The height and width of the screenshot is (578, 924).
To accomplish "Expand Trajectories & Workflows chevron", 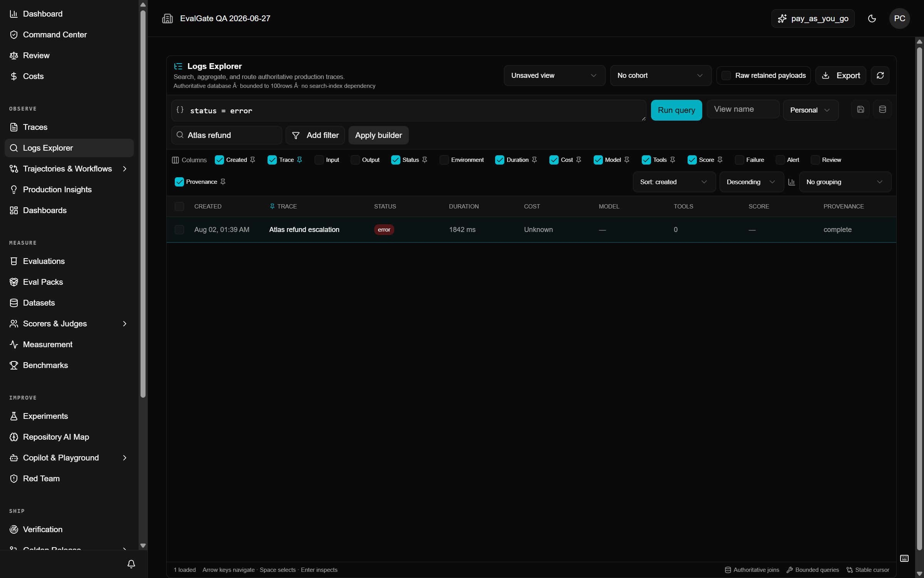I will tap(124, 169).
